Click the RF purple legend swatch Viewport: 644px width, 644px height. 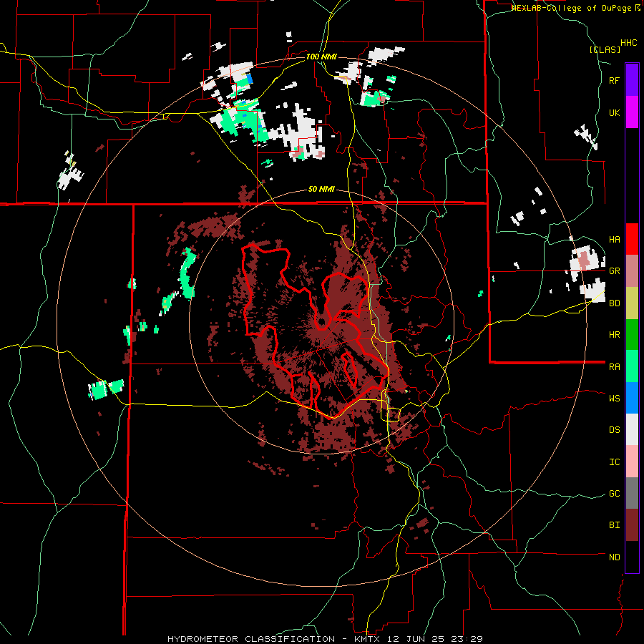pyautogui.click(x=632, y=79)
